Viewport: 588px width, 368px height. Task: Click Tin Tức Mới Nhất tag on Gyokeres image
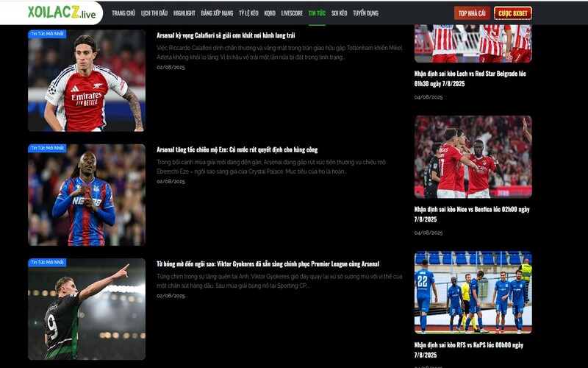(x=47, y=263)
